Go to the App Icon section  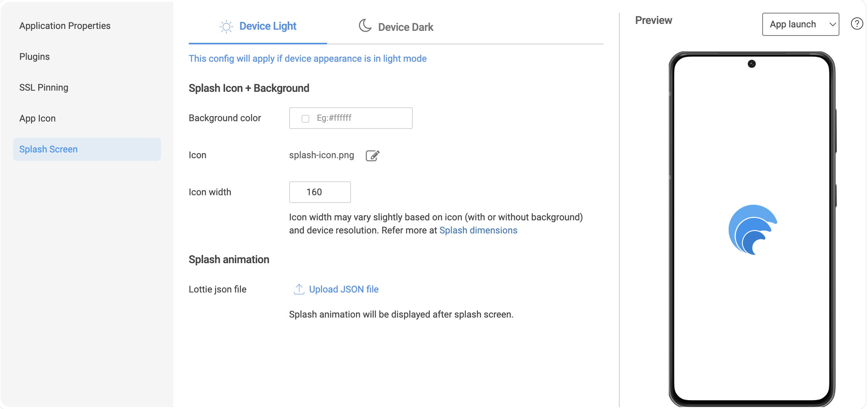(x=37, y=118)
